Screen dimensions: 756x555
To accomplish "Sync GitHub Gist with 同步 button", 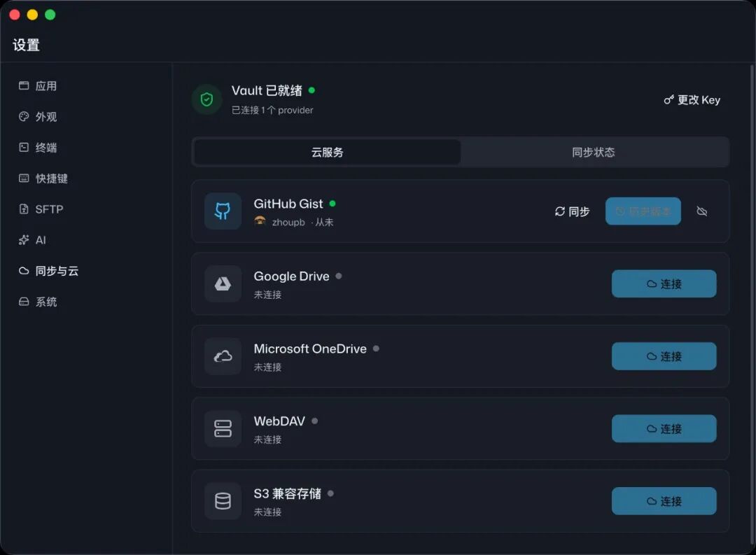I will click(572, 211).
